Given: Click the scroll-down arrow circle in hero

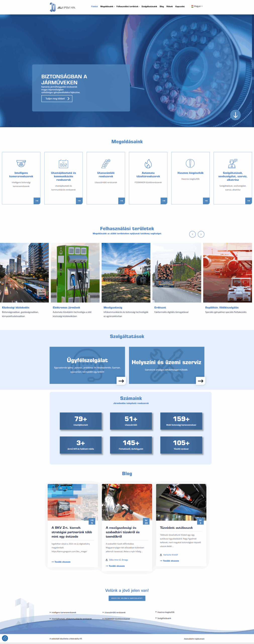Looking at the screenshot, I should coord(235,115).
